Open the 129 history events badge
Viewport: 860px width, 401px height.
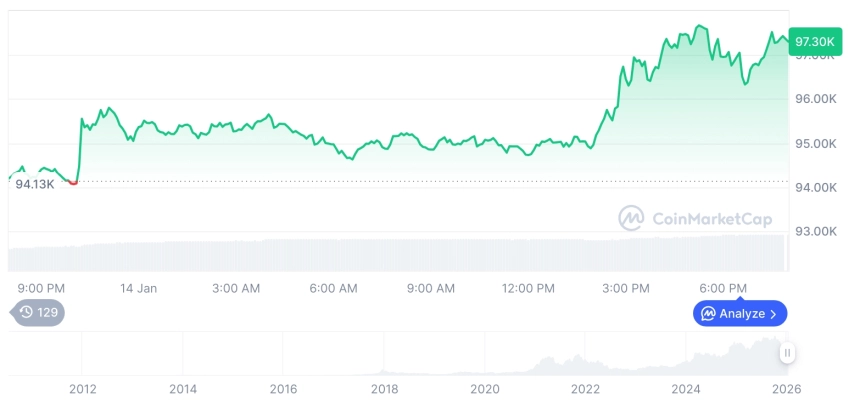point(39,312)
